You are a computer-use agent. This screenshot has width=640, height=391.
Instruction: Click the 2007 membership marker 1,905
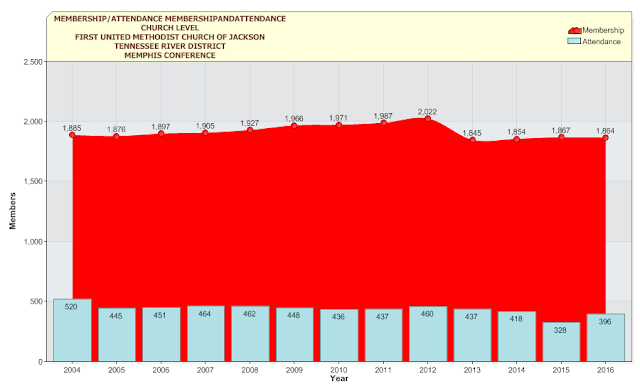click(x=205, y=133)
